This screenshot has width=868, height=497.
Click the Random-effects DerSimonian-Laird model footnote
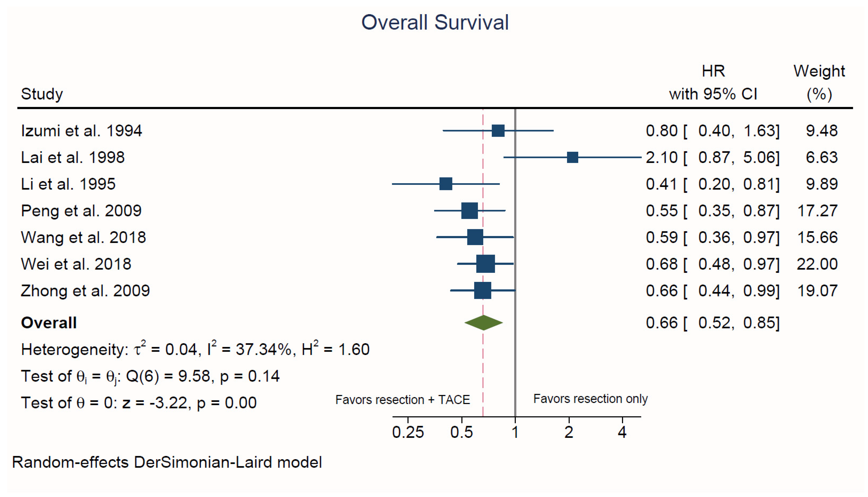[x=167, y=462]
